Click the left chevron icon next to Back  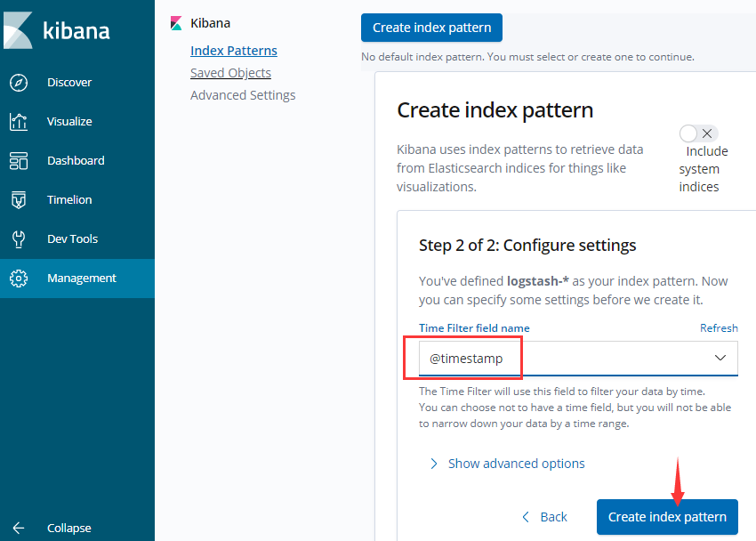coord(526,517)
